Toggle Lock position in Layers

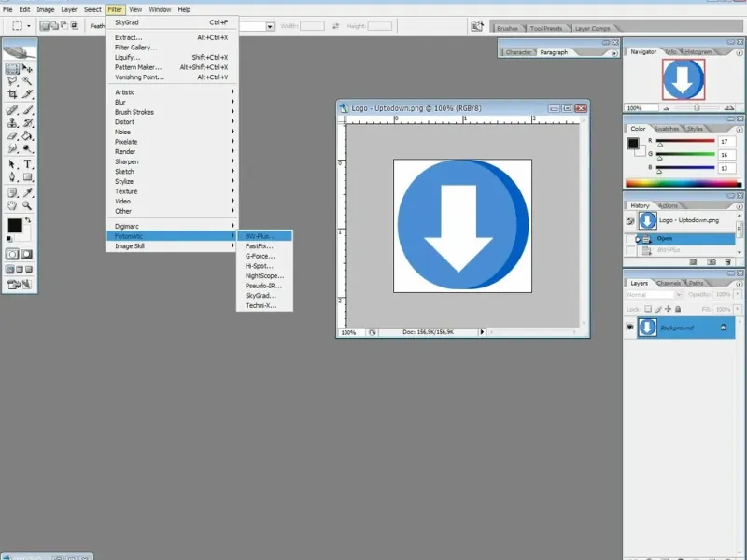[668, 309]
